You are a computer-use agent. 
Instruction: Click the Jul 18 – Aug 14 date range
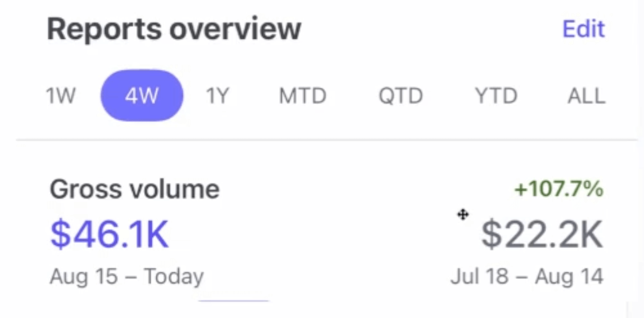tap(526, 276)
